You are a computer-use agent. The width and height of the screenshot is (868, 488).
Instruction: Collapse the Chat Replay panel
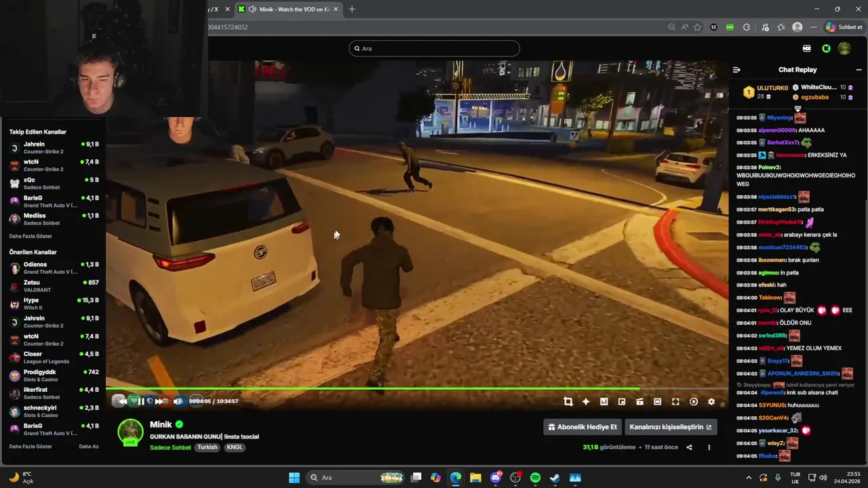click(736, 70)
